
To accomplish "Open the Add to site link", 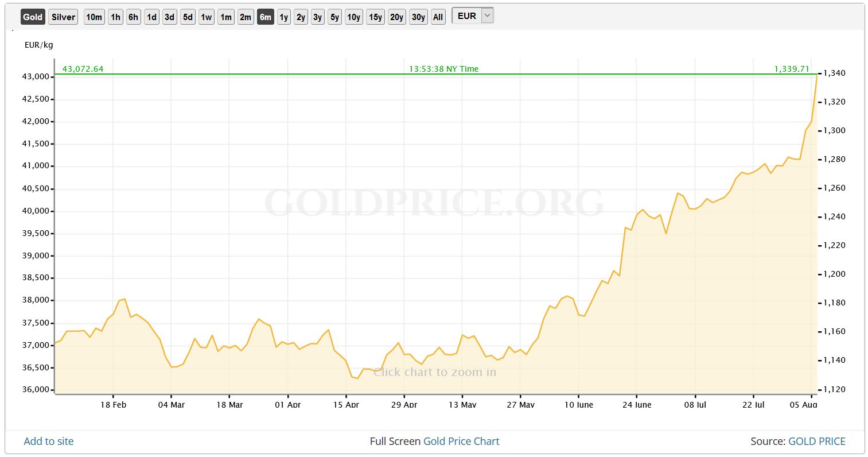I will click(49, 441).
